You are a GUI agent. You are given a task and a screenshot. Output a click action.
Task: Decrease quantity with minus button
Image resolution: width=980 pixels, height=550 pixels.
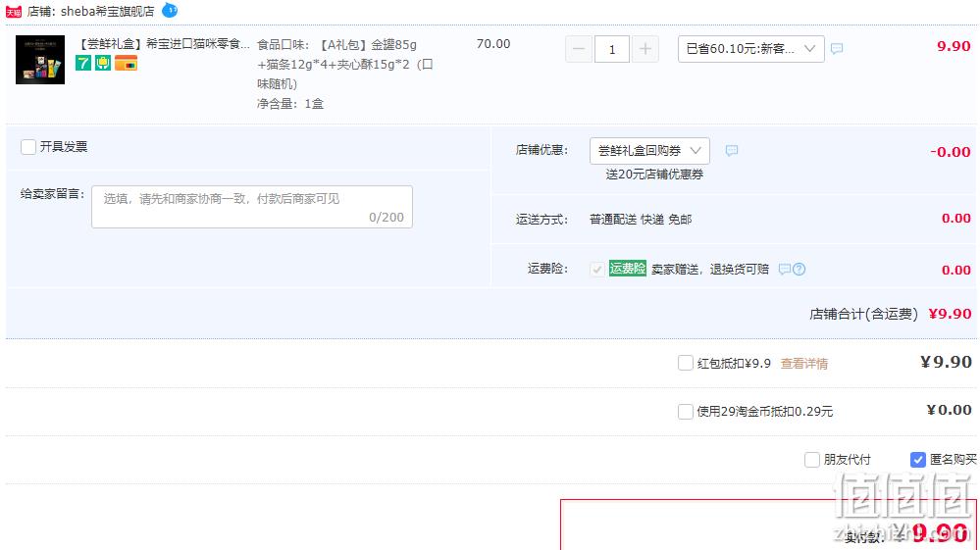tap(579, 49)
